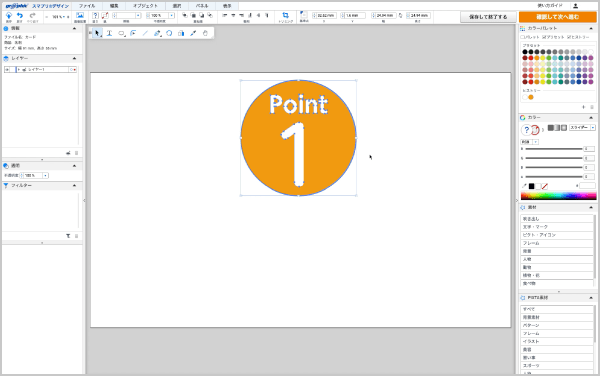Open the Object menu
Screen dimensions: 600x376
pos(145,6)
